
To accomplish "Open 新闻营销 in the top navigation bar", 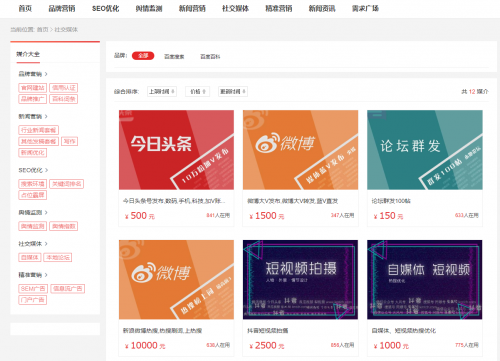I will click(192, 8).
